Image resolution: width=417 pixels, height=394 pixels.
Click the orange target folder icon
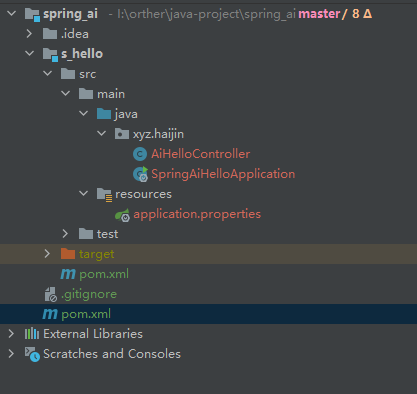[68, 254]
